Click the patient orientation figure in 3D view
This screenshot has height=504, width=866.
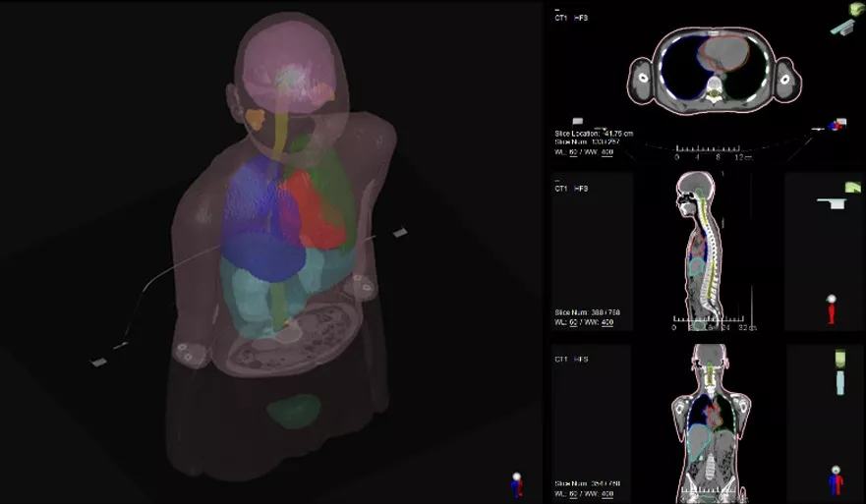(517, 483)
